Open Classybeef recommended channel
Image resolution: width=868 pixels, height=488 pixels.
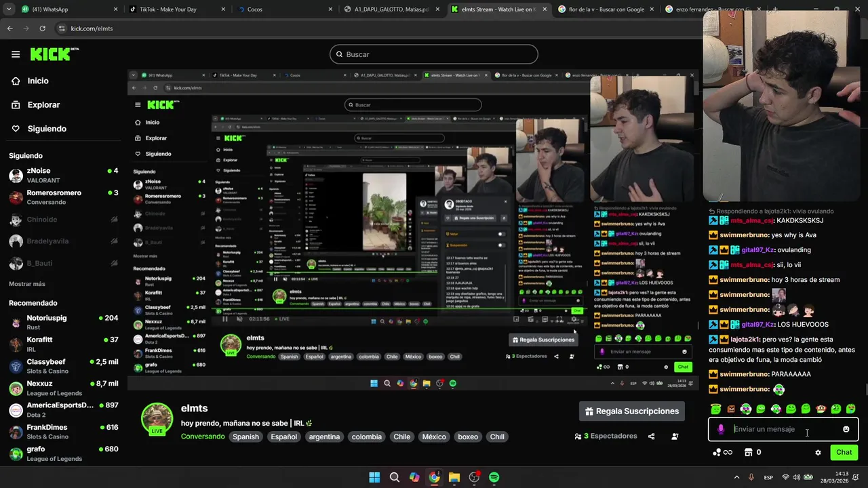point(63,367)
